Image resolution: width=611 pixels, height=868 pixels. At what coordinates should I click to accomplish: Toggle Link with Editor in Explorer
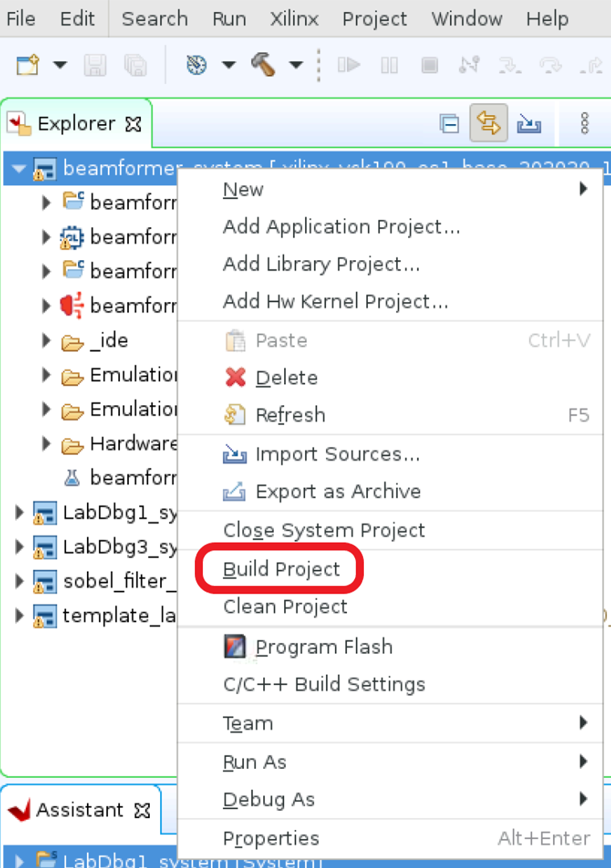click(489, 124)
